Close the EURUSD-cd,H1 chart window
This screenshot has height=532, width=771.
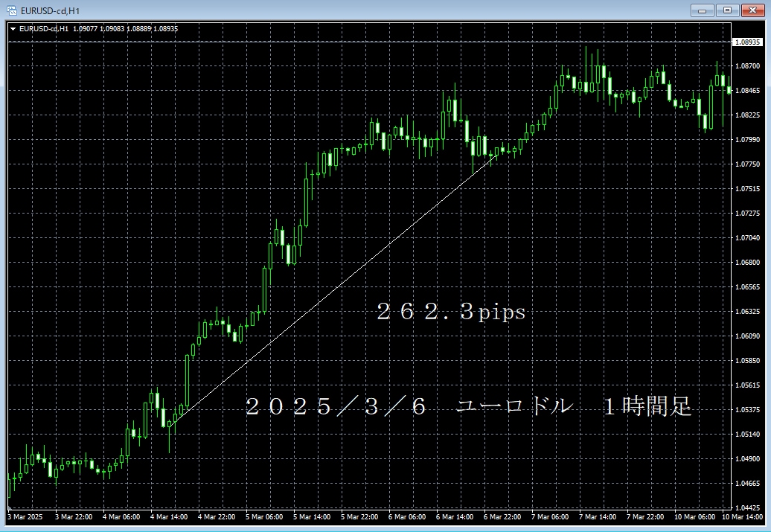point(752,10)
